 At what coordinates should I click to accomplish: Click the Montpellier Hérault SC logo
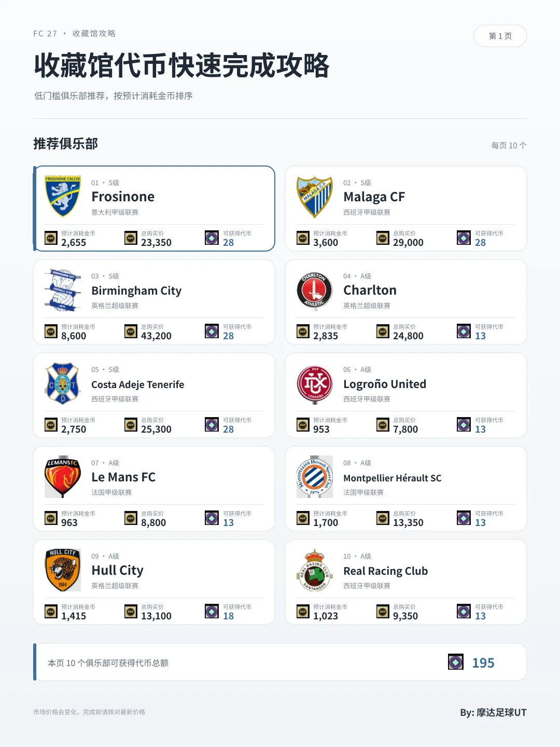tap(315, 477)
